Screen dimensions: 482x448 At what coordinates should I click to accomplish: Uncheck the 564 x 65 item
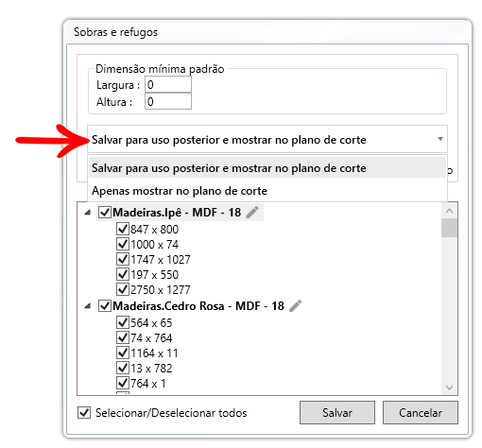(x=123, y=322)
